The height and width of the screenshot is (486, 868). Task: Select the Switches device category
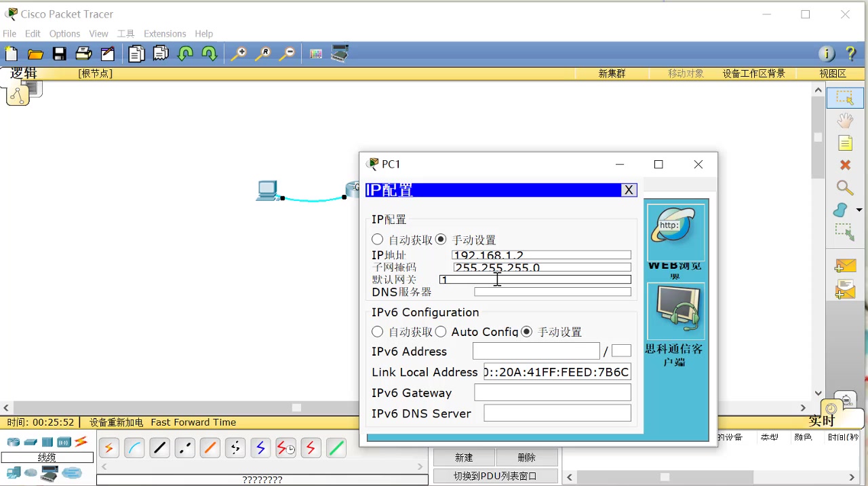(x=31, y=442)
